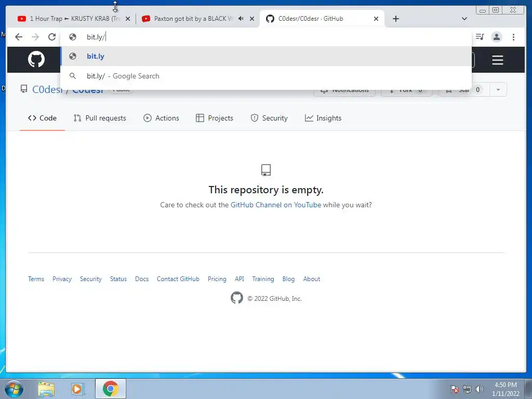Click inside the address bar text field

pos(266,37)
